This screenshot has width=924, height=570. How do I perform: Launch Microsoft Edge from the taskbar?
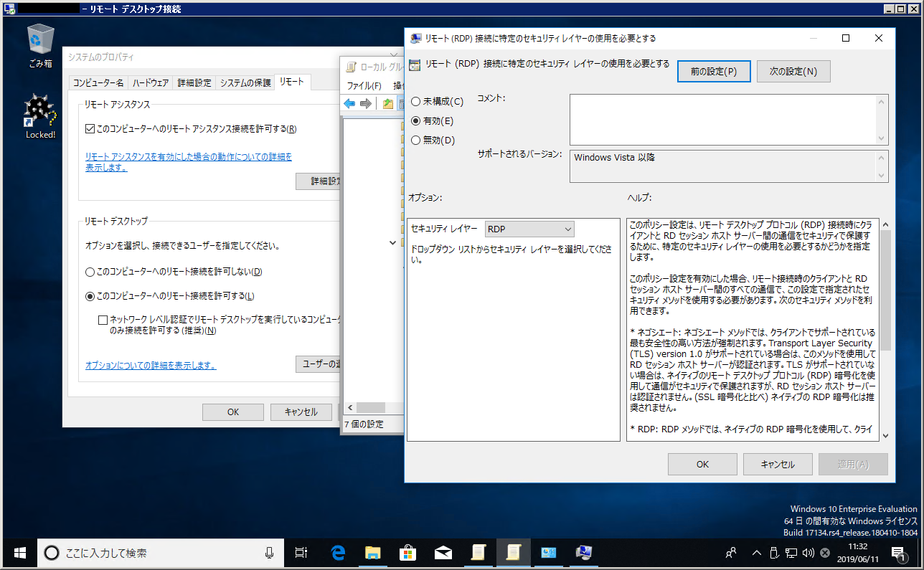pyautogui.click(x=338, y=553)
